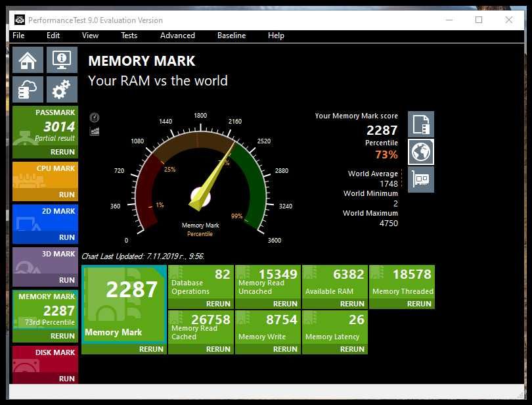Click the cloud baseline server icon
The width and height of the screenshot is (532, 405).
tap(28, 89)
